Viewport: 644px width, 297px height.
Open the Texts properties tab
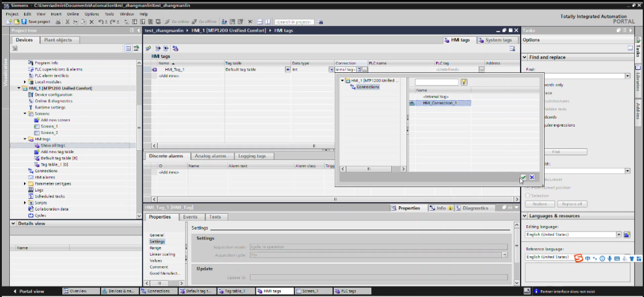215,217
